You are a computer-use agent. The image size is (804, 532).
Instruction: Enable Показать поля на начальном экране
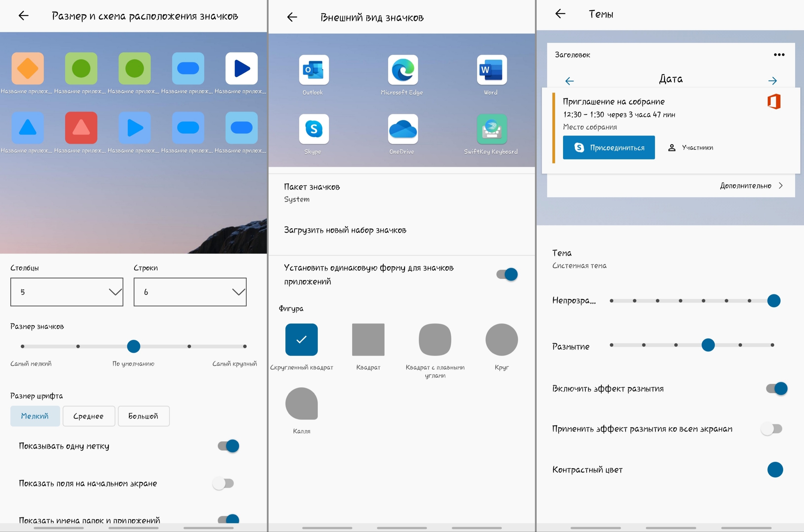(x=223, y=483)
